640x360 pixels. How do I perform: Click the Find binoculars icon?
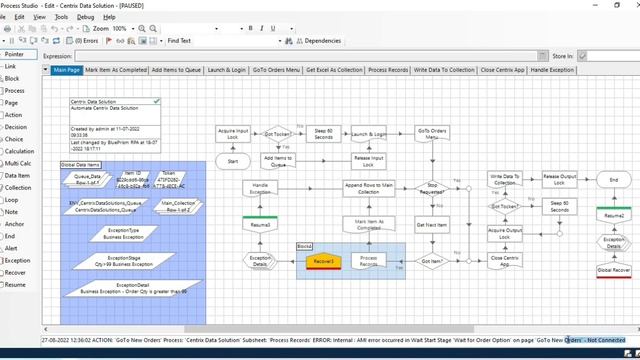(x=289, y=41)
